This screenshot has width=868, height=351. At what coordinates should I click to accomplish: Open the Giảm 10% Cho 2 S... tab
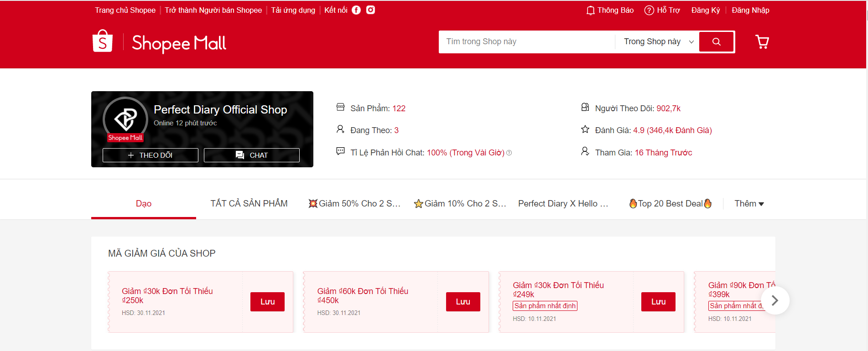pos(460,204)
